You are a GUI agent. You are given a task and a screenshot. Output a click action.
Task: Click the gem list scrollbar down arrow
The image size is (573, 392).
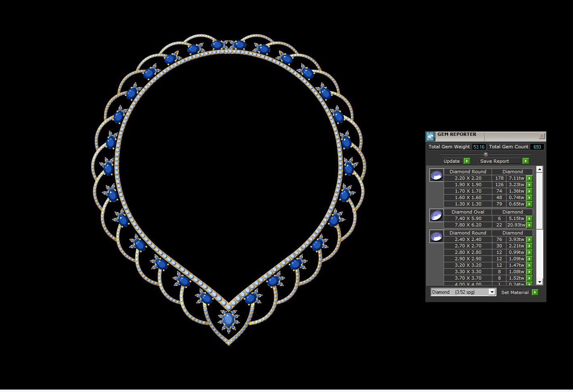(540, 282)
